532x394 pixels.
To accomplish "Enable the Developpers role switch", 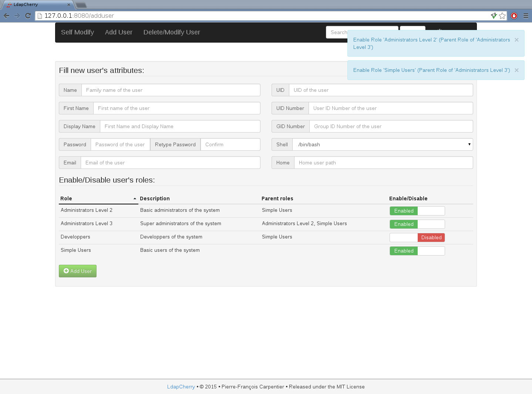I will [x=417, y=238].
